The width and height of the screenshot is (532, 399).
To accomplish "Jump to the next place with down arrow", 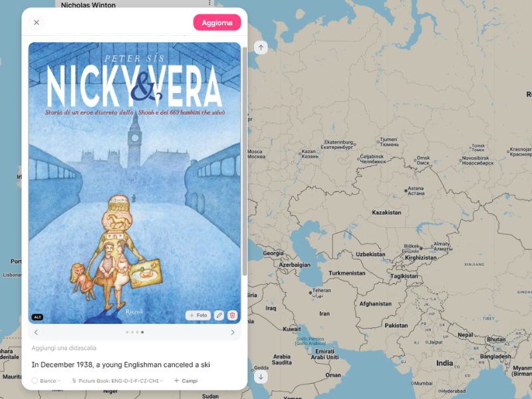I will (261, 376).
